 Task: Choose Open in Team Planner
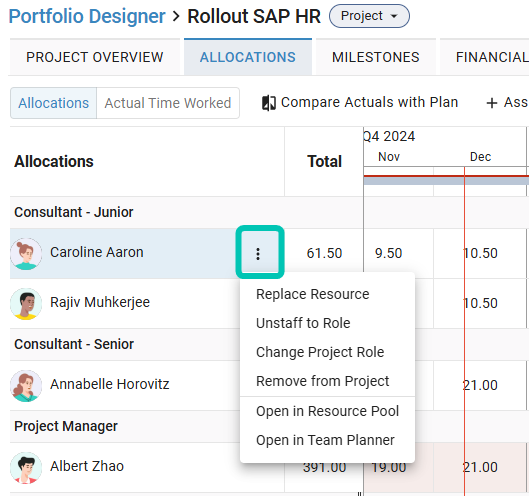point(327,440)
